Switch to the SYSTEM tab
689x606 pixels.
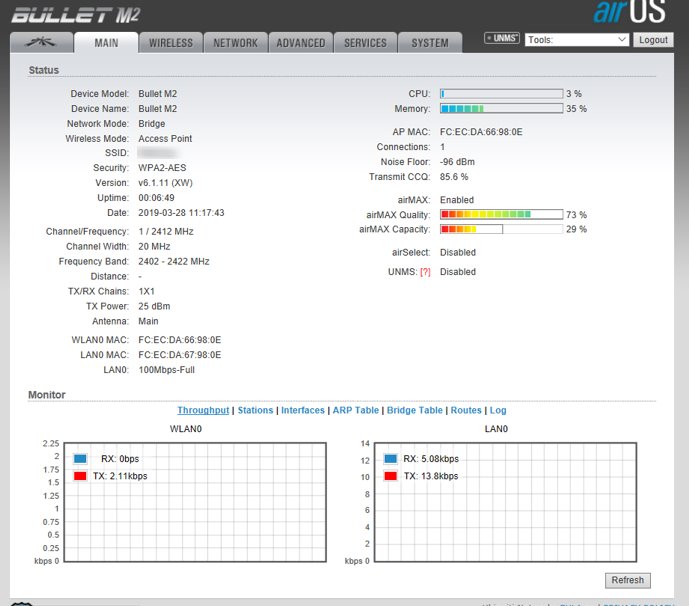[430, 43]
